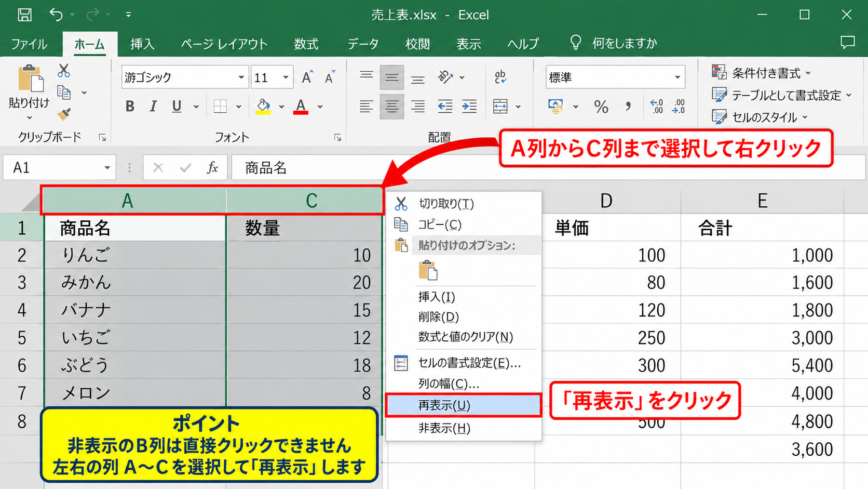Switch to the 表示 tab
The height and width of the screenshot is (489, 868).
click(x=469, y=44)
